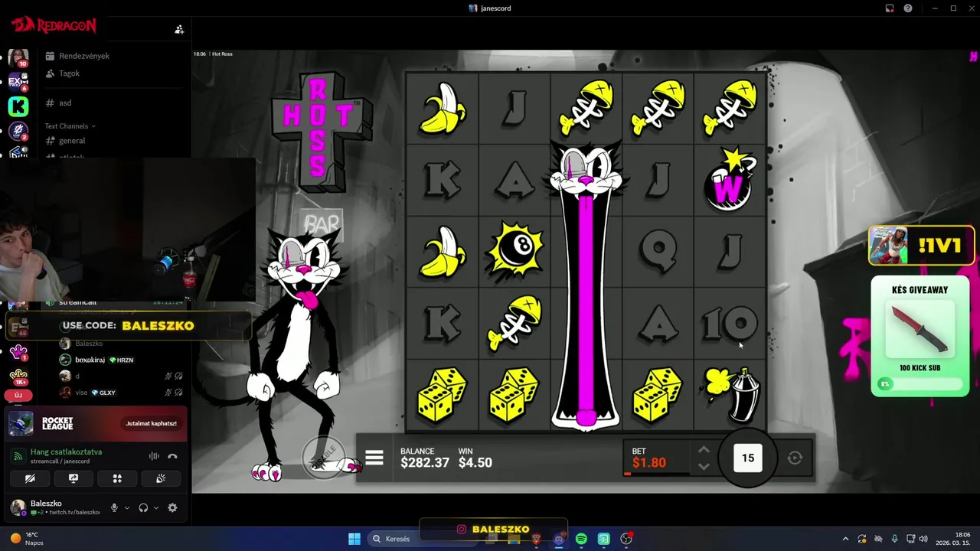This screenshot has width=980, height=551.
Task: Select the asd channel
Action: click(59, 103)
